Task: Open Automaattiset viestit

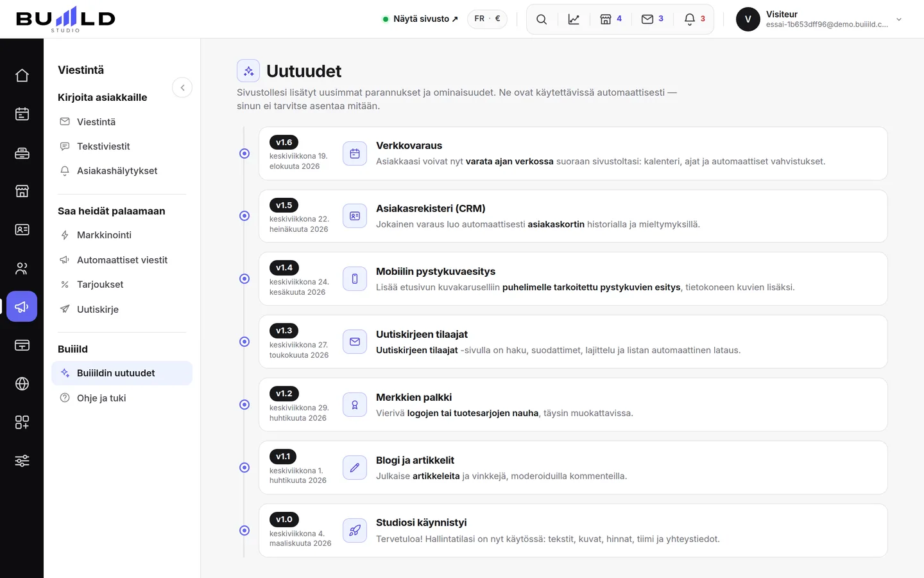Action: pos(122,260)
